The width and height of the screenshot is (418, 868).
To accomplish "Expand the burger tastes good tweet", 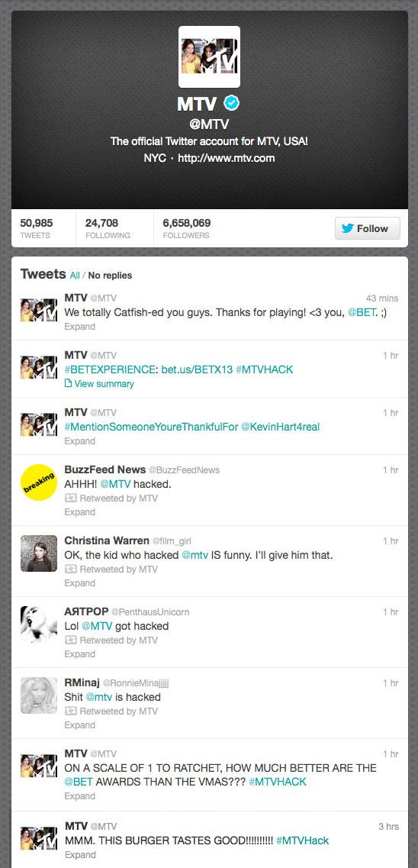I will pyautogui.click(x=79, y=855).
